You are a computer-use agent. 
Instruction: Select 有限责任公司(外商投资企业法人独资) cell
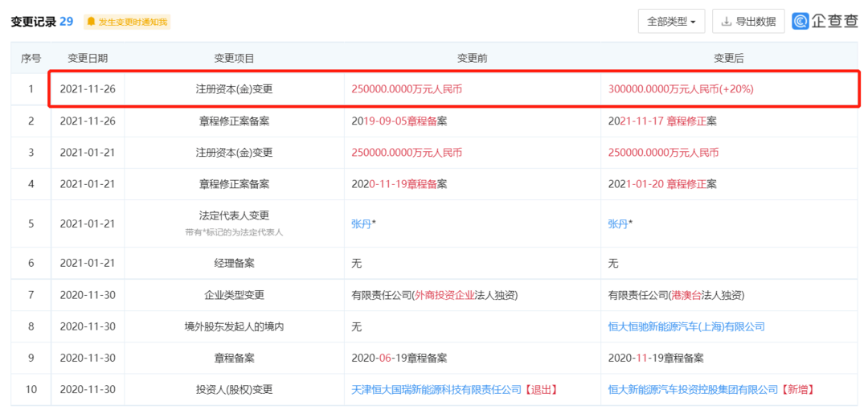(x=435, y=296)
